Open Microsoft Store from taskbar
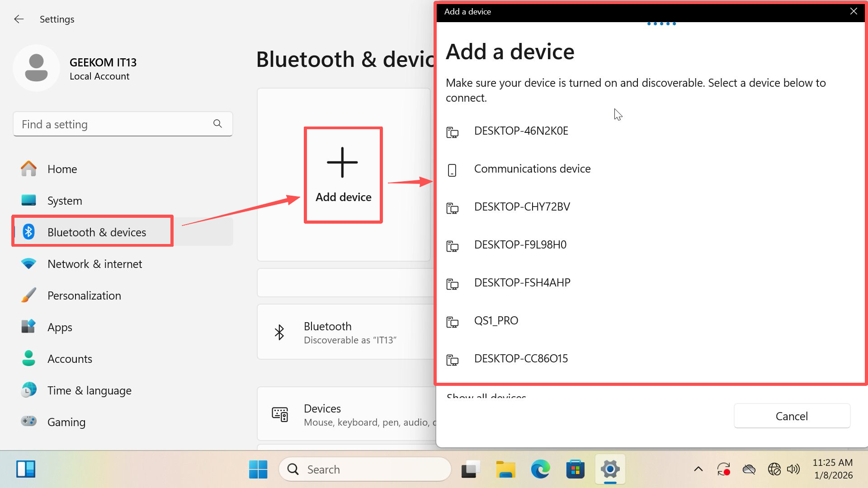868x488 pixels. click(575, 469)
